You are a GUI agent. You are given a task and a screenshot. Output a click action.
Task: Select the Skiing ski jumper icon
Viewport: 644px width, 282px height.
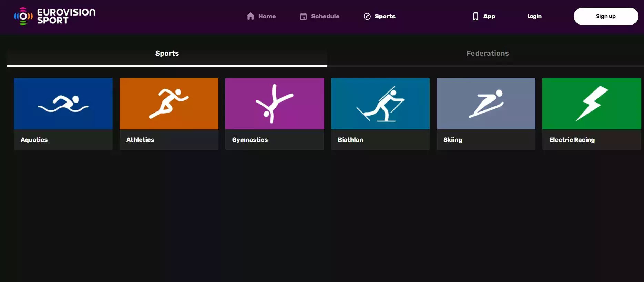click(486, 104)
